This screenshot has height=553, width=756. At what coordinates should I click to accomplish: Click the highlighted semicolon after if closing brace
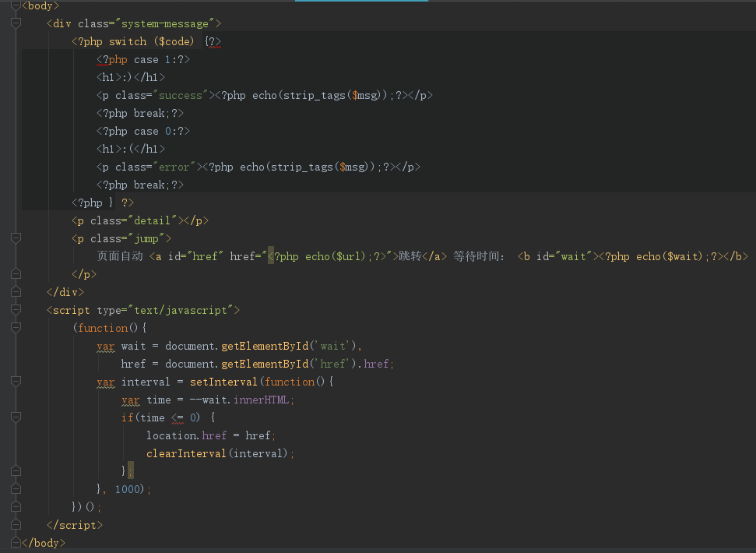point(131,470)
